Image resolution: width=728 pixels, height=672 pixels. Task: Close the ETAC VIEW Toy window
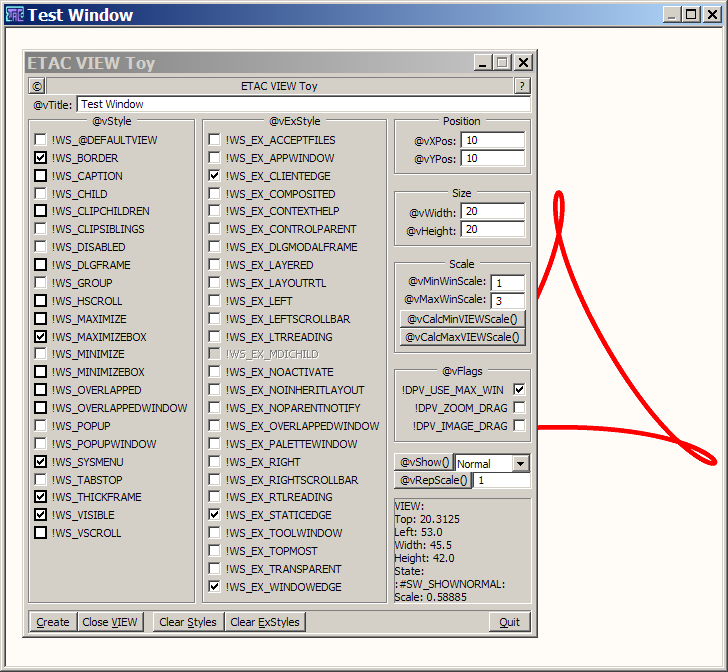523,62
